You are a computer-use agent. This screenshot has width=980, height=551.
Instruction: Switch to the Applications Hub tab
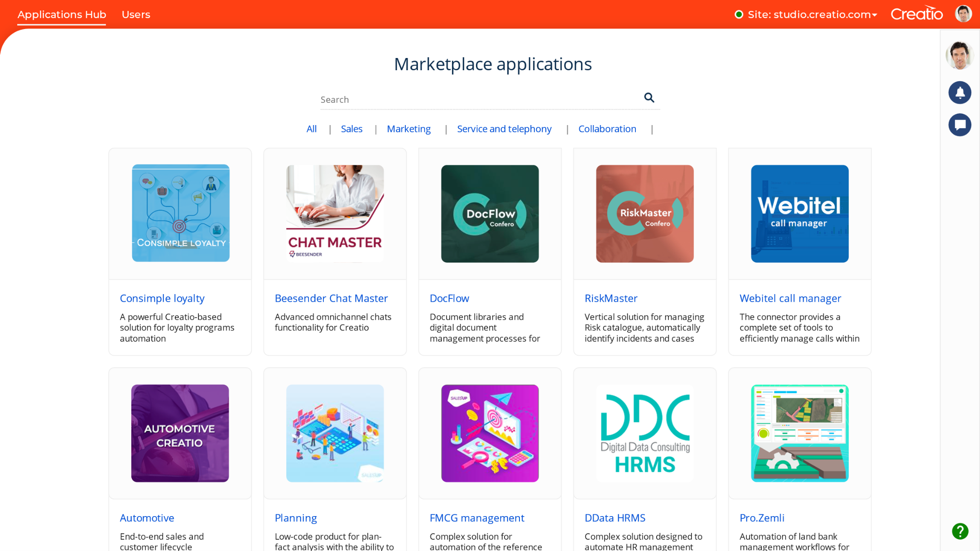(x=62, y=14)
